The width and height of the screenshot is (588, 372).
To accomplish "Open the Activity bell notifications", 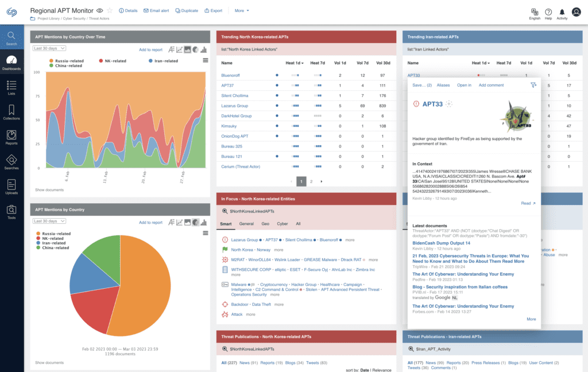I will click(562, 12).
